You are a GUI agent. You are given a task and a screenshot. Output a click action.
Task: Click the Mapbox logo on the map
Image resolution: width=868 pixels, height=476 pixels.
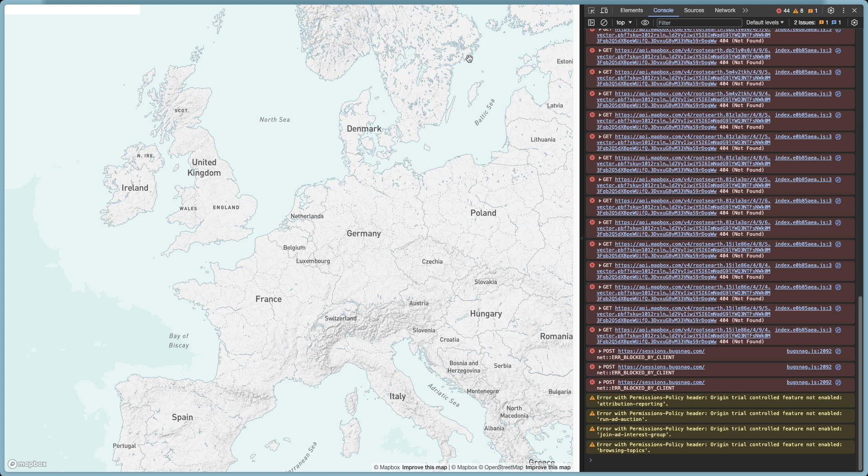click(28, 464)
